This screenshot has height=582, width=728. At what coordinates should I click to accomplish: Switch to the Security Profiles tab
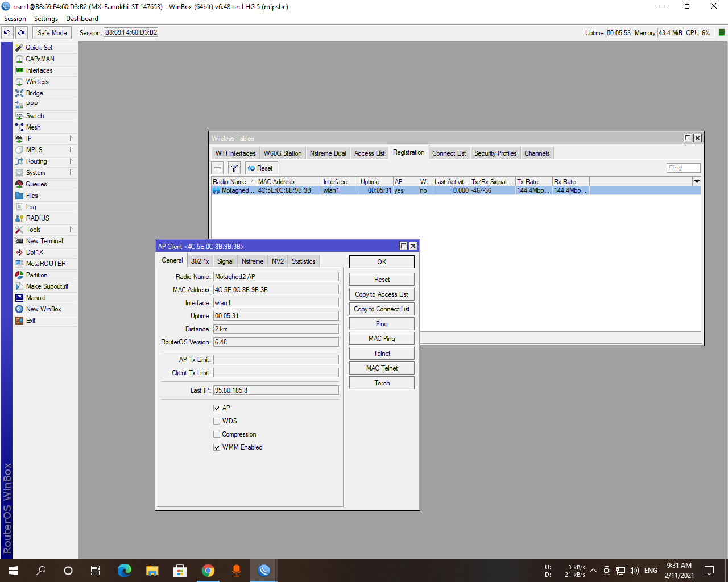[x=495, y=153]
